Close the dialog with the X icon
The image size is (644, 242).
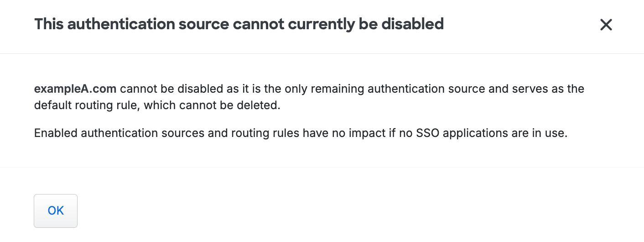[x=606, y=25]
